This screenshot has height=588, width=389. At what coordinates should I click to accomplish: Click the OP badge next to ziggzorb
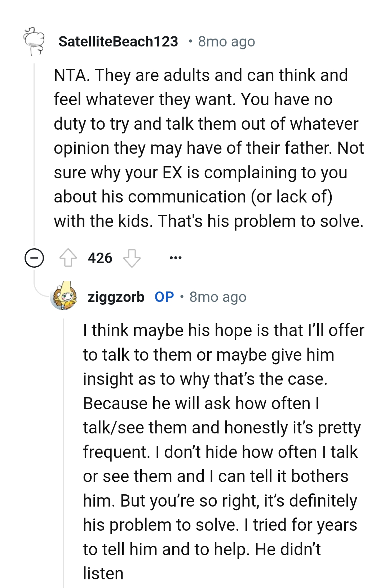click(x=164, y=297)
